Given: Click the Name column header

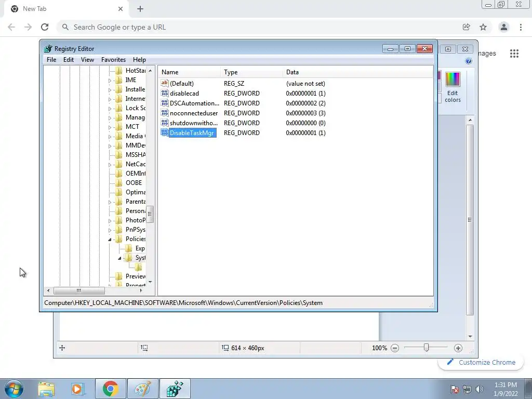Looking at the screenshot, I should tap(189, 72).
